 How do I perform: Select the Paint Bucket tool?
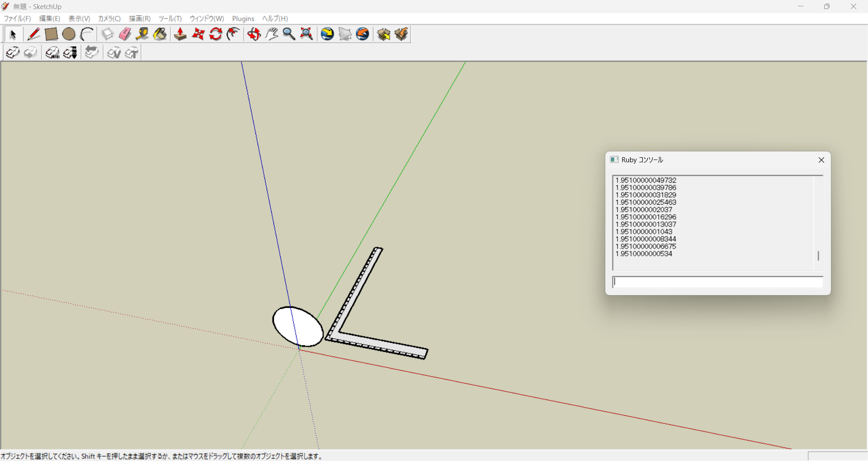point(160,34)
